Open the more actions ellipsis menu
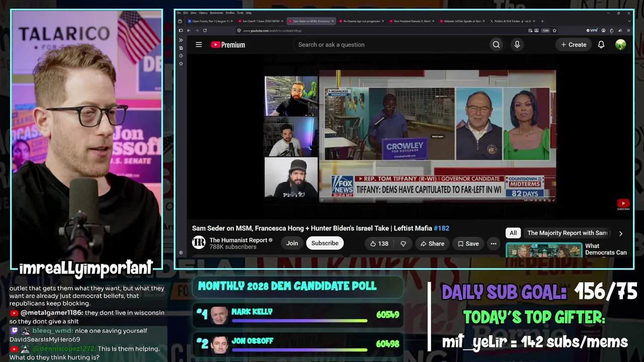The width and height of the screenshot is (644, 362). [x=494, y=243]
